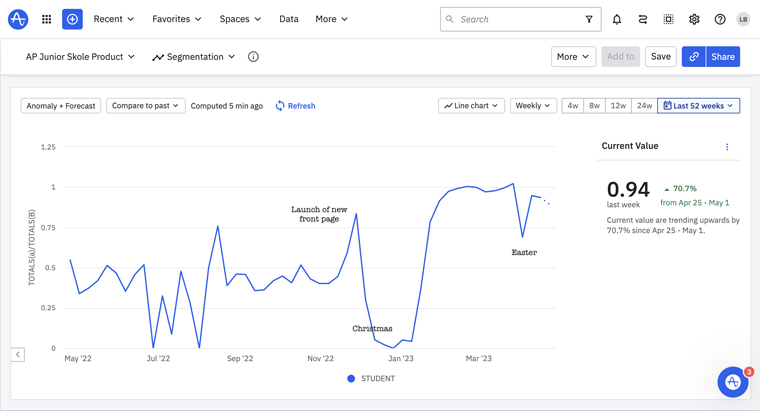Click the Sep '22 x-axis label
Viewport: 760px width, 411px height.
click(240, 359)
